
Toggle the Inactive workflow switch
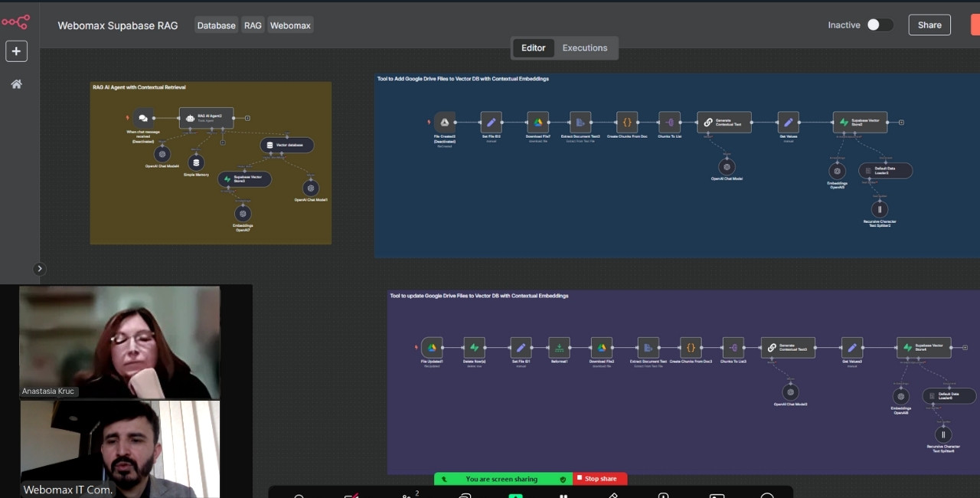tap(880, 25)
